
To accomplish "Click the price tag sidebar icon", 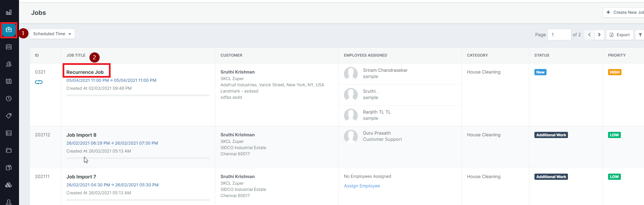I will 9,116.
